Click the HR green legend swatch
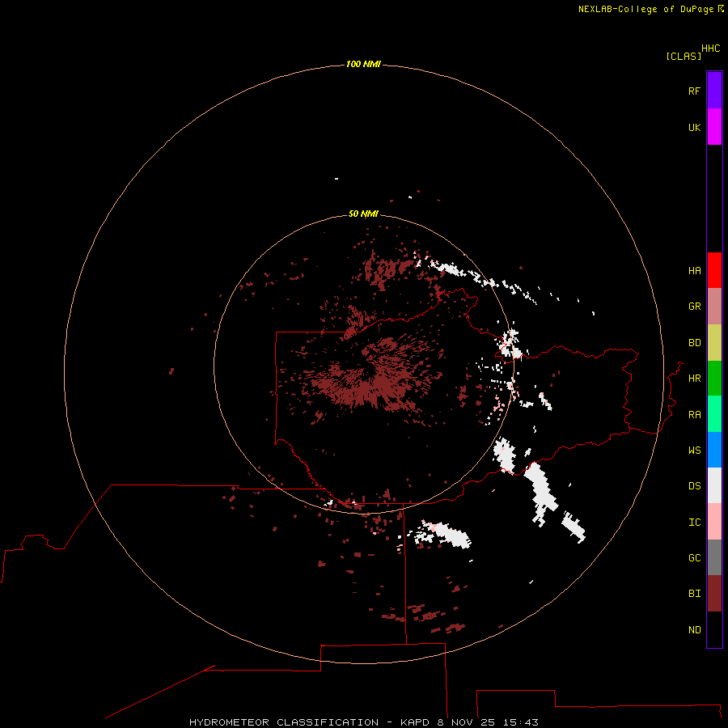This screenshot has height=728, width=728. click(x=714, y=379)
